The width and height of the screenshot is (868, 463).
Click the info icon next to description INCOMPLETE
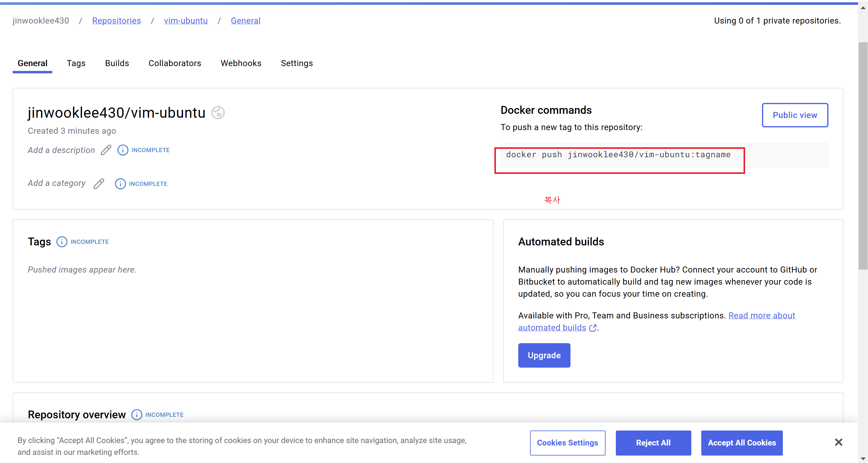123,150
